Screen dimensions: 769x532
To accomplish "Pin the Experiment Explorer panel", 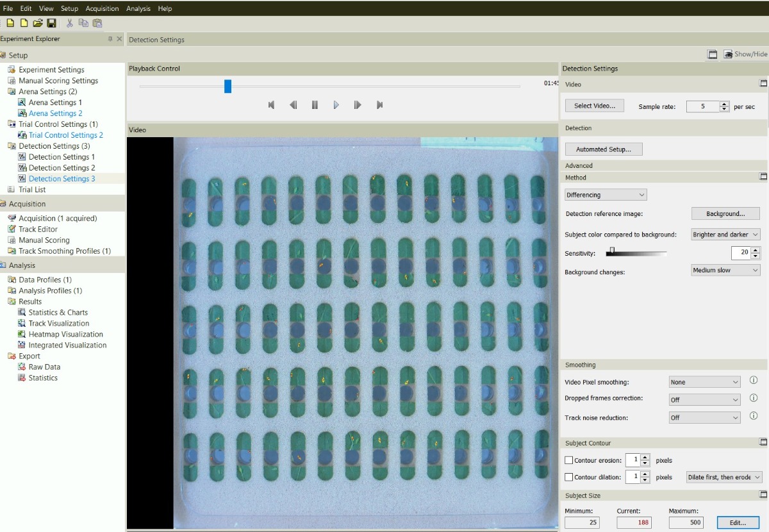I will pos(110,39).
